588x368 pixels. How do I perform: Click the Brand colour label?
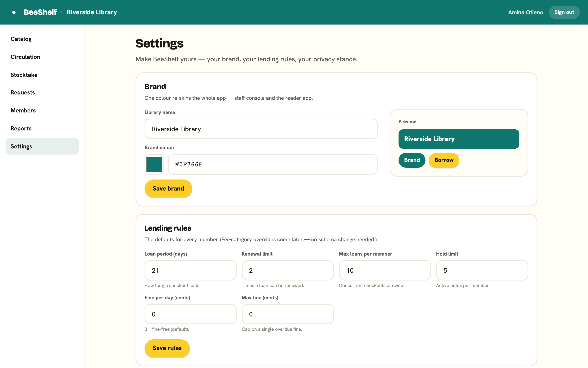pyautogui.click(x=159, y=147)
